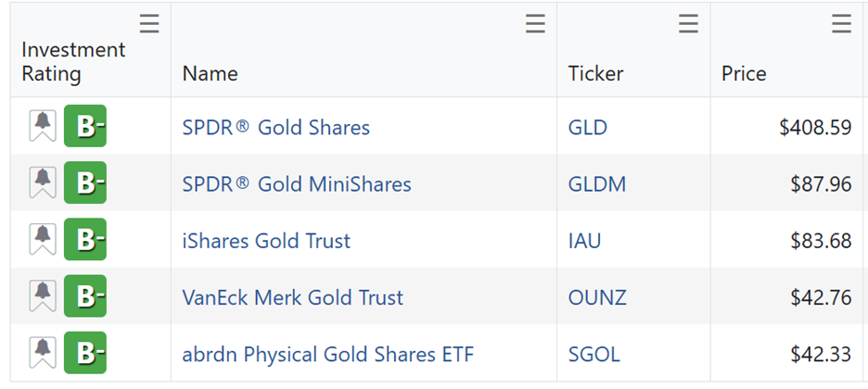Image resolution: width=868 pixels, height=389 pixels.
Task: Click the alert bell icon for GLD row
Action: point(43,127)
